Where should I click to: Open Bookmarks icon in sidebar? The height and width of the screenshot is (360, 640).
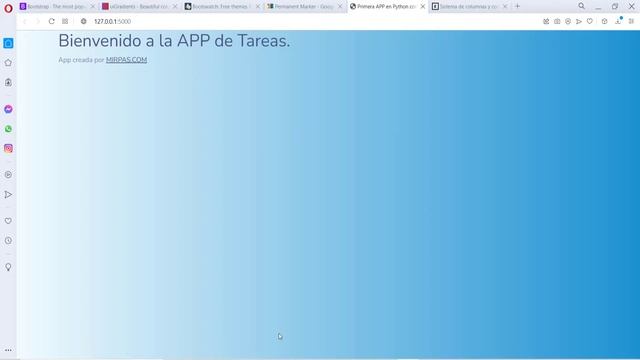point(8,82)
